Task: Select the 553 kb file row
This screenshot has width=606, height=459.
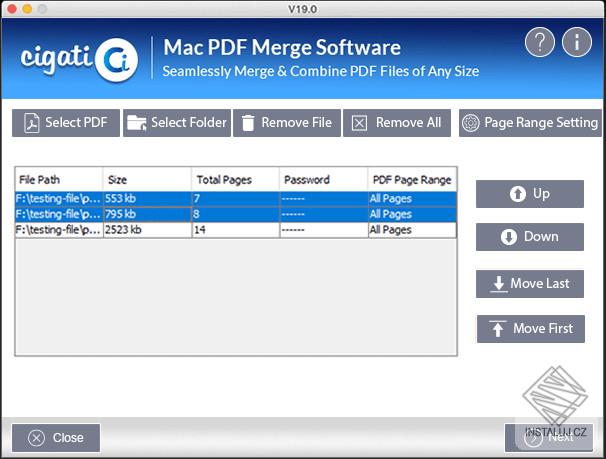Action: click(236, 199)
